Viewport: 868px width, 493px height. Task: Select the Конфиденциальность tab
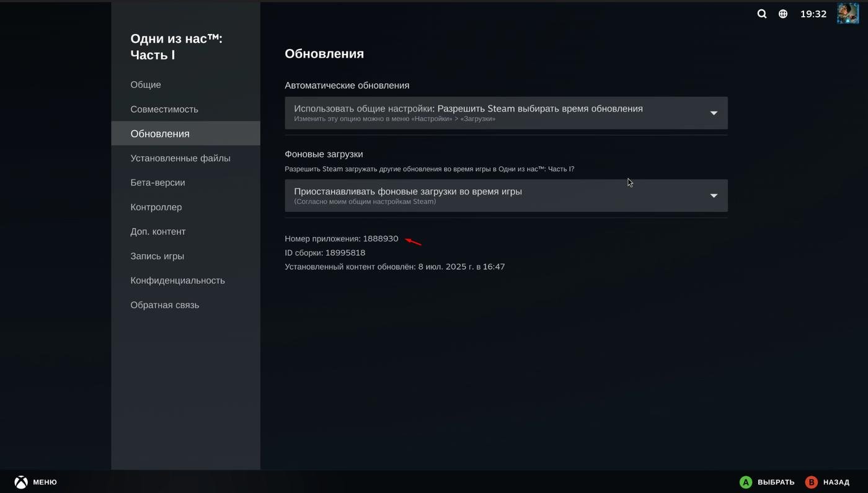185,280
